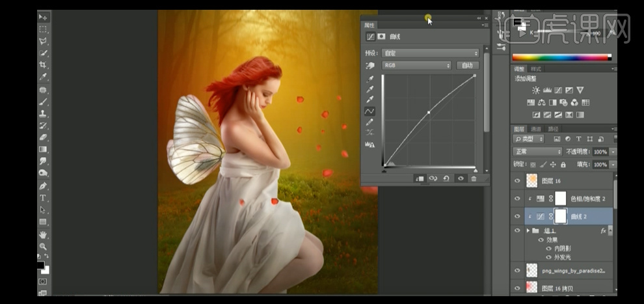Pick the black point eyedropper in Curves

pyautogui.click(x=370, y=79)
